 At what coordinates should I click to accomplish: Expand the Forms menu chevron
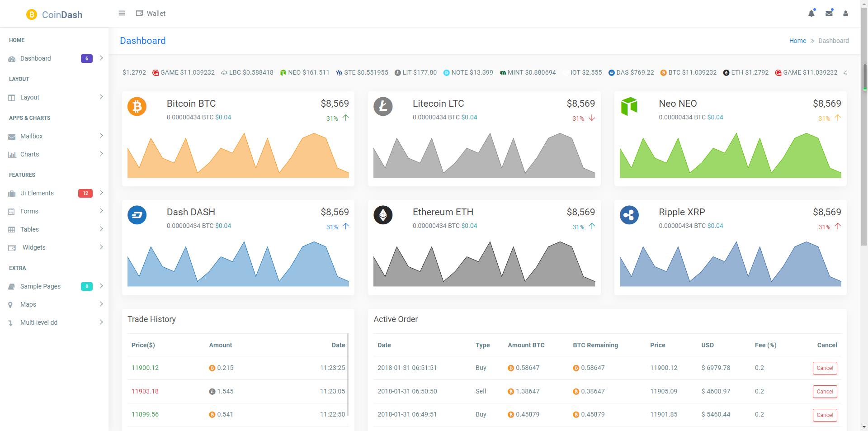[101, 211]
